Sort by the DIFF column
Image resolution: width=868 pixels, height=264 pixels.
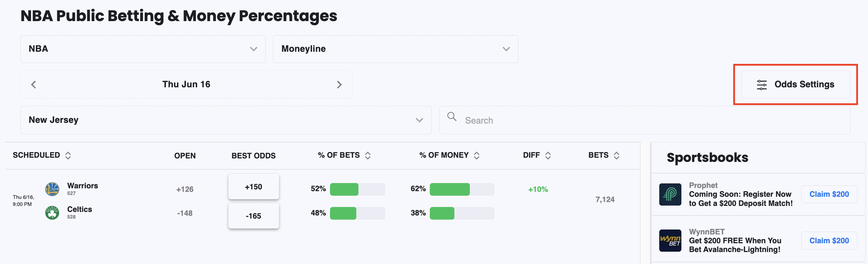coord(548,156)
